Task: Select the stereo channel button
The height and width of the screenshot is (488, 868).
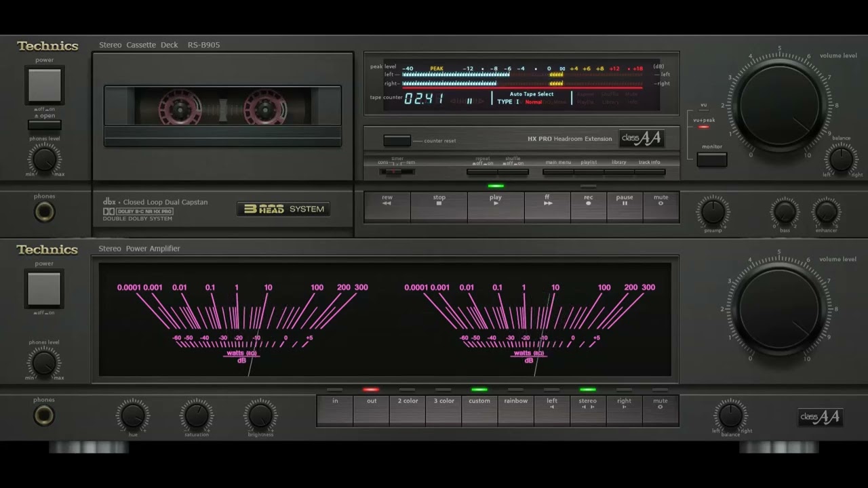Action: (588, 410)
